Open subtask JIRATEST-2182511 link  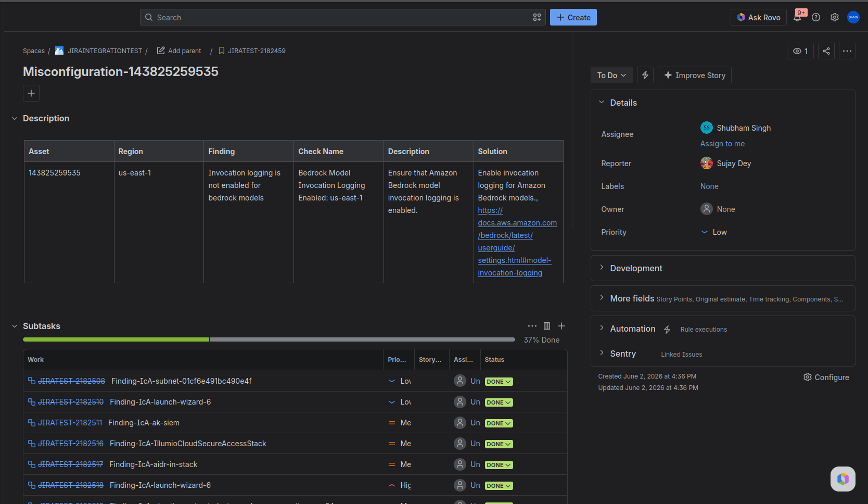click(x=70, y=423)
